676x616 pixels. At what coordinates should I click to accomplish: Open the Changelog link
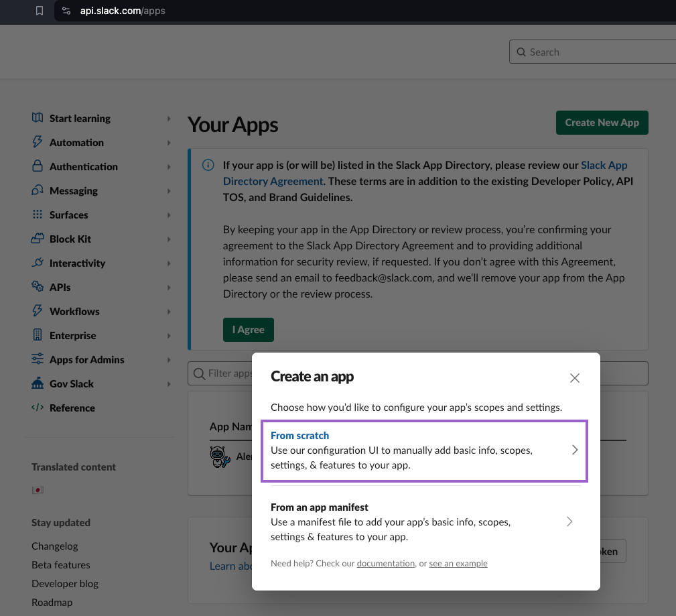click(x=55, y=546)
